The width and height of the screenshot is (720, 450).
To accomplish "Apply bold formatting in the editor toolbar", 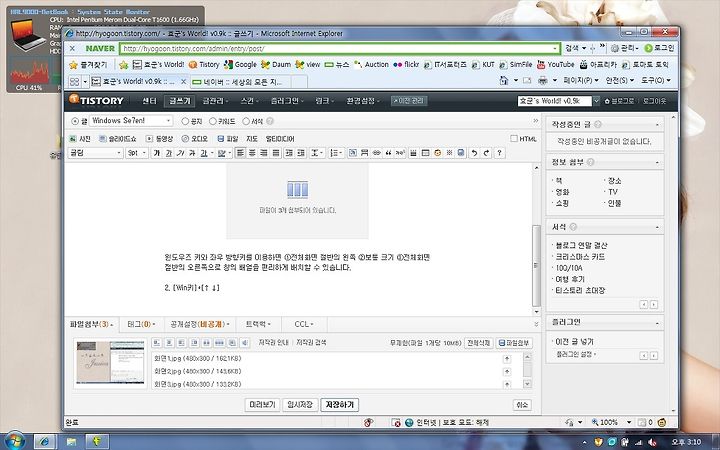I will (x=157, y=153).
